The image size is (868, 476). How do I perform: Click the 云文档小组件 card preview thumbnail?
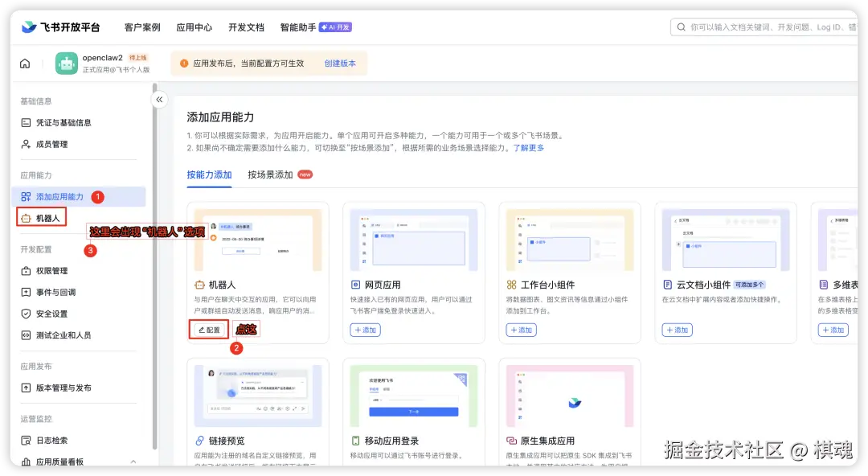click(x=727, y=240)
